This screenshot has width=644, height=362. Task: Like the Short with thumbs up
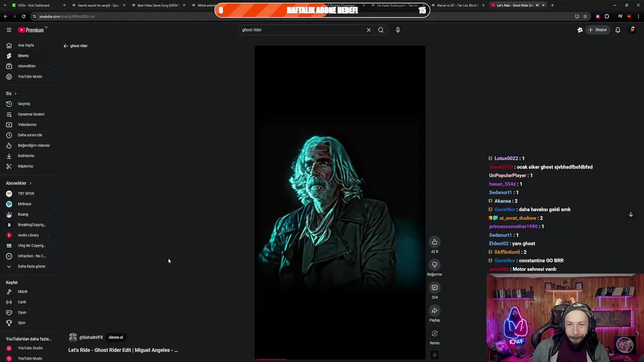pos(435,242)
